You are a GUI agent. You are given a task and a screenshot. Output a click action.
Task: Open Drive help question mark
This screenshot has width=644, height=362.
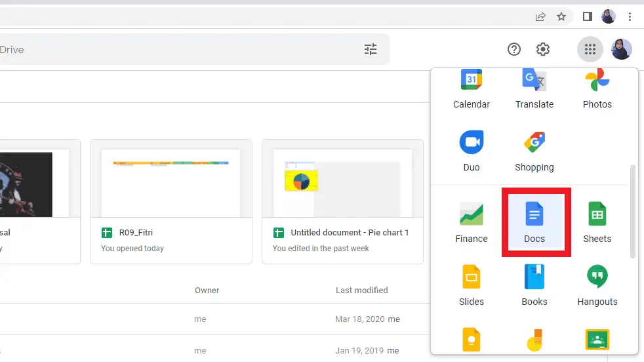pyautogui.click(x=513, y=49)
